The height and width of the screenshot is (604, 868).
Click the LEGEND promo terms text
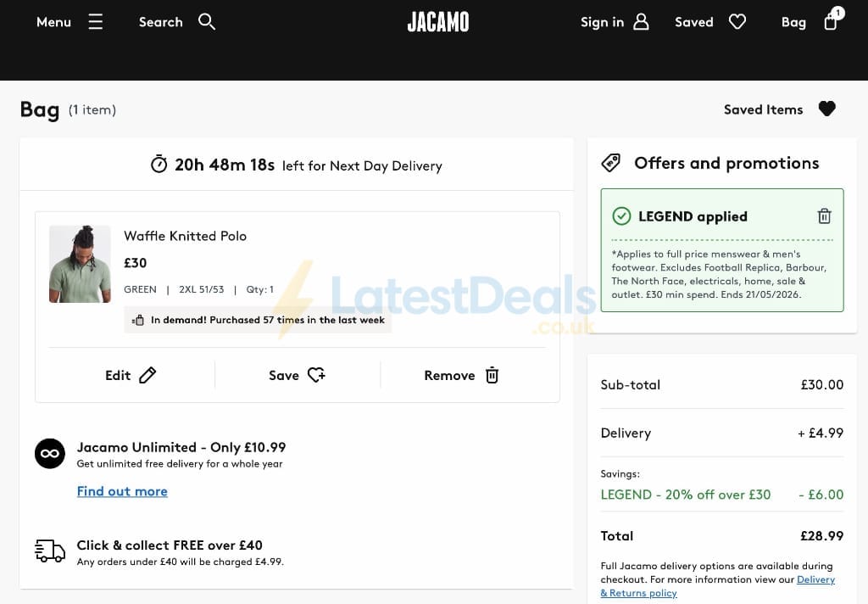point(719,274)
